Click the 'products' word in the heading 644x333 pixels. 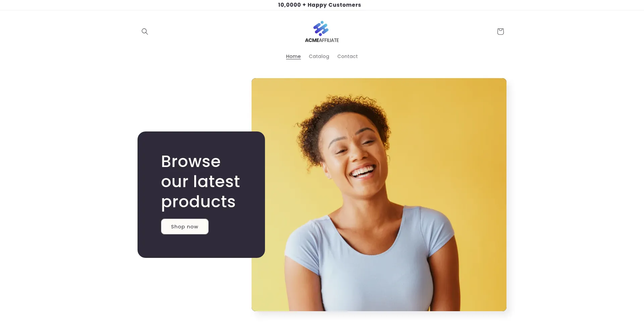(x=198, y=202)
